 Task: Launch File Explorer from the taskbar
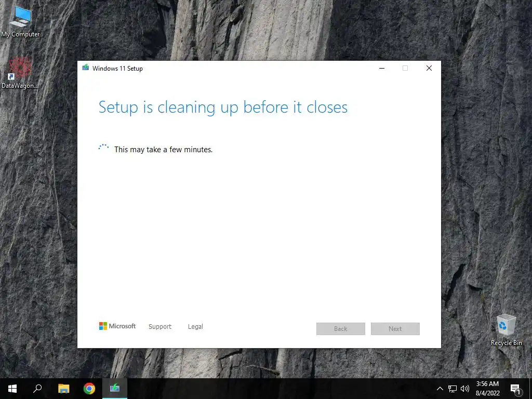tap(63, 389)
